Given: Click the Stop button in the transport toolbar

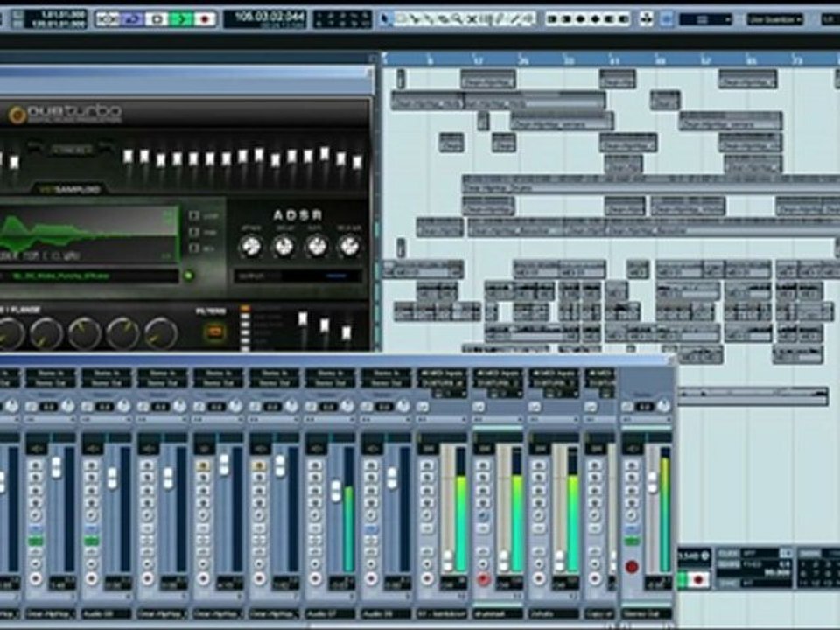Looking at the screenshot, I should coord(157,19).
